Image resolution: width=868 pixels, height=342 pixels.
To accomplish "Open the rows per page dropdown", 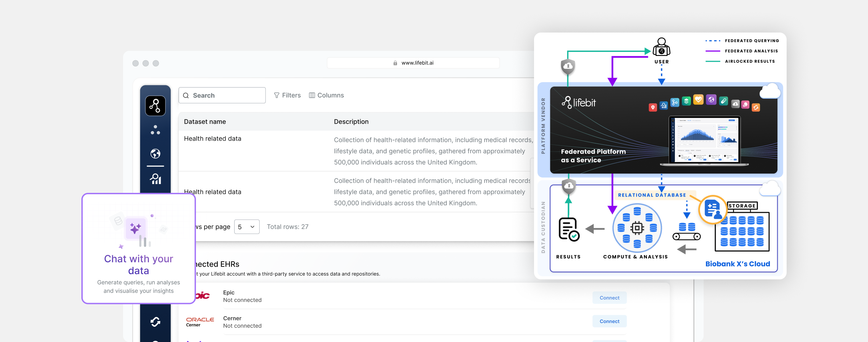I will [x=246, y=227].
